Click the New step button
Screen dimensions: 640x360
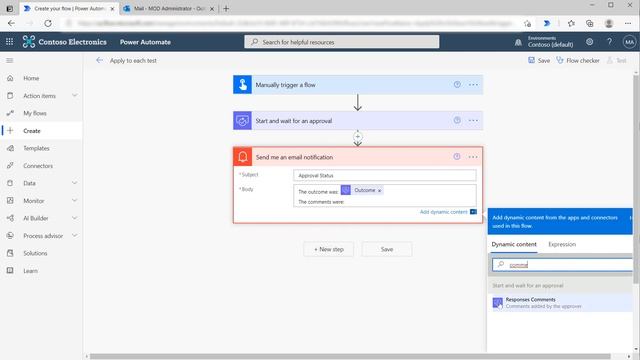329,249
